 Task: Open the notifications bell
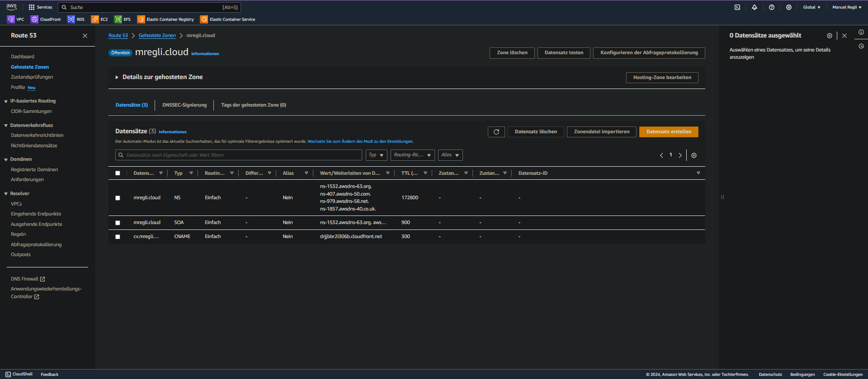point(755,7)
